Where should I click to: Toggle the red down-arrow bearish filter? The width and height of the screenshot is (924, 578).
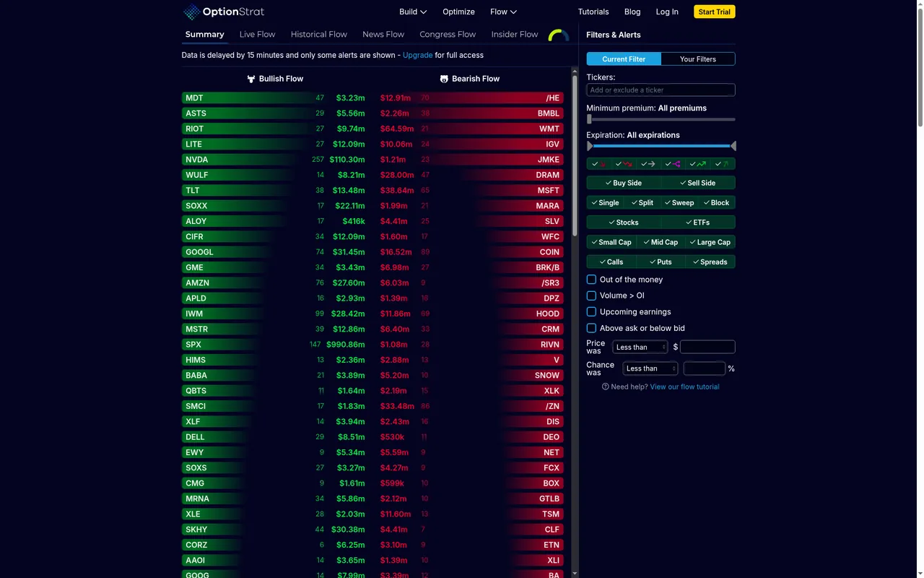click(x=599, y=164)
